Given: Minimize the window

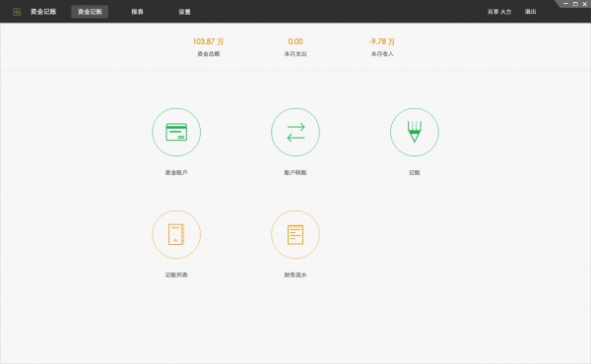Looking at the screenshot, I should pos(565,4).
